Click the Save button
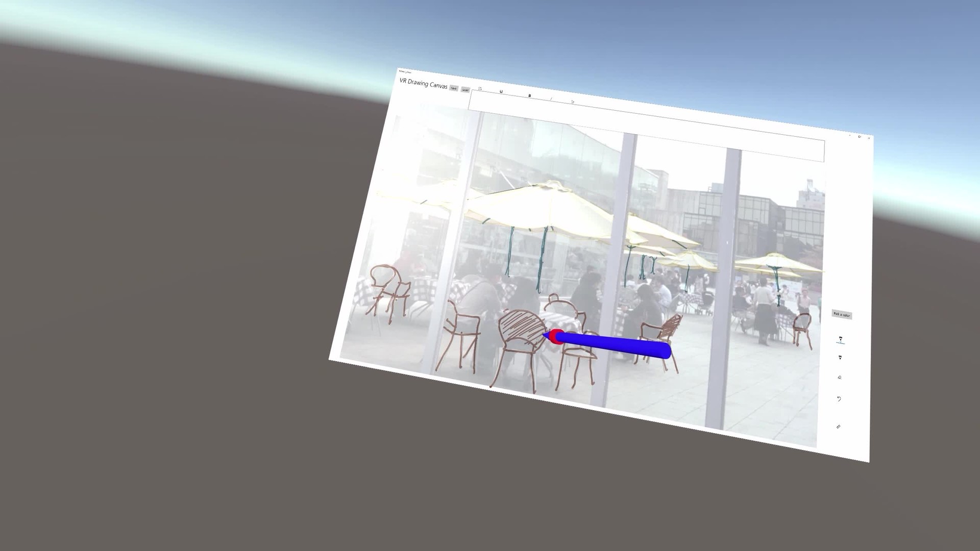 click(x=454, y=88)
